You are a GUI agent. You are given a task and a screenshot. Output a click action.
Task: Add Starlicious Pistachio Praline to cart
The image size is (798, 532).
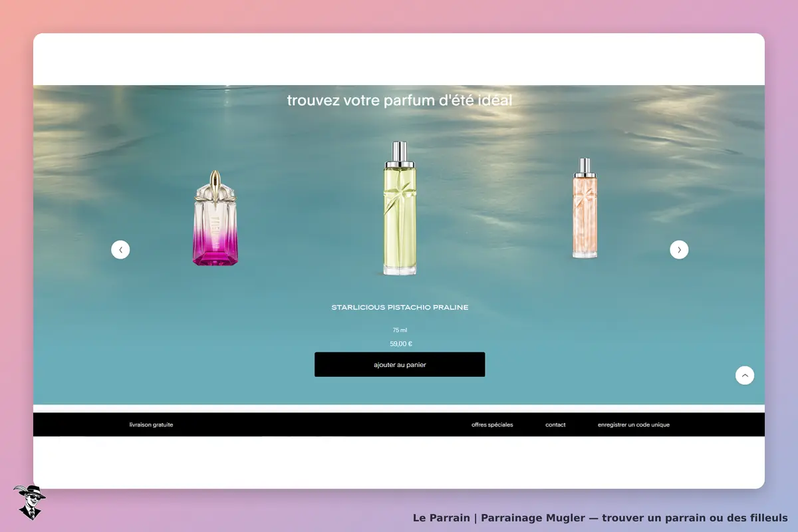click(400, 364)
